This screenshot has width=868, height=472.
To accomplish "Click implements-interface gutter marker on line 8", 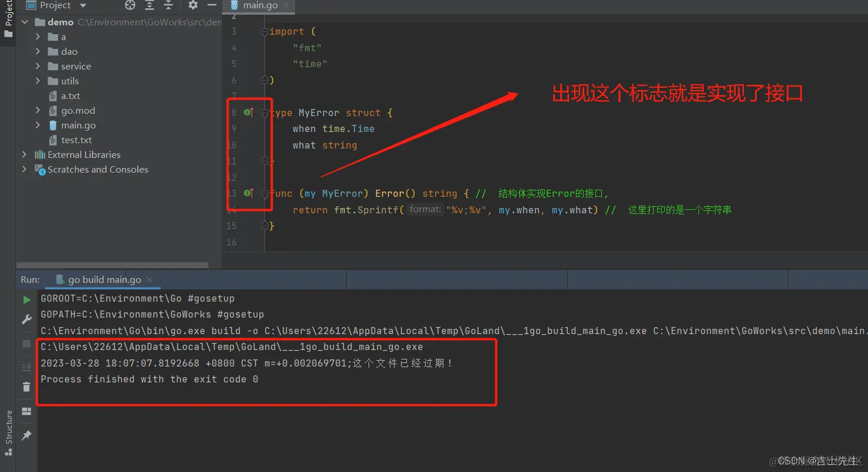I will point(249,112).
